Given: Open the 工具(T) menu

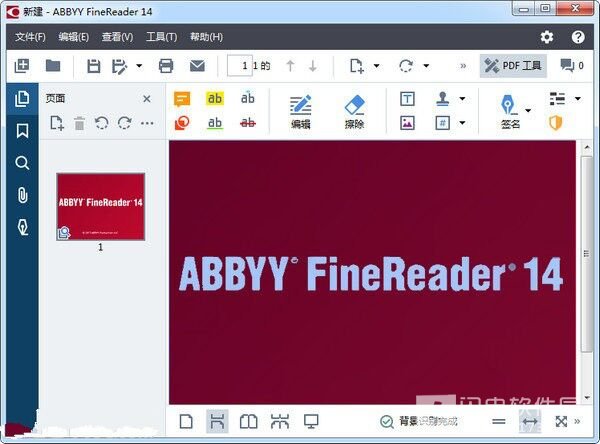Looking at the screenshot, I should (161, 37).
